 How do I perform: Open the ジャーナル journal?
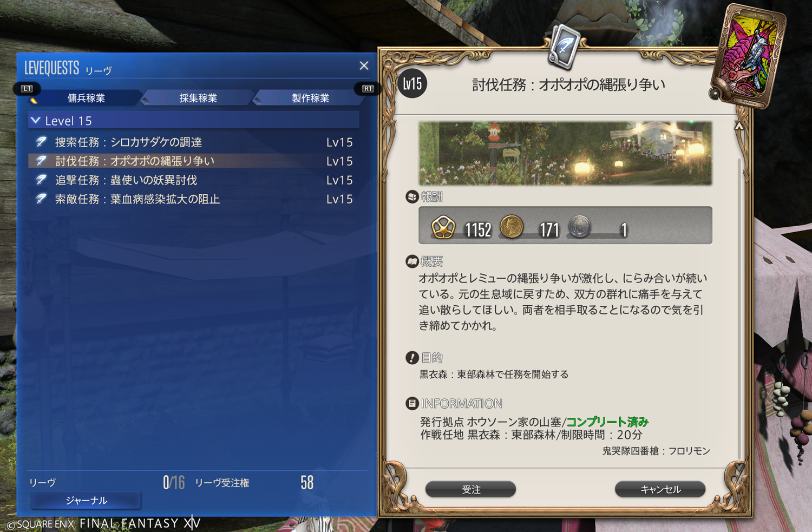86,501
